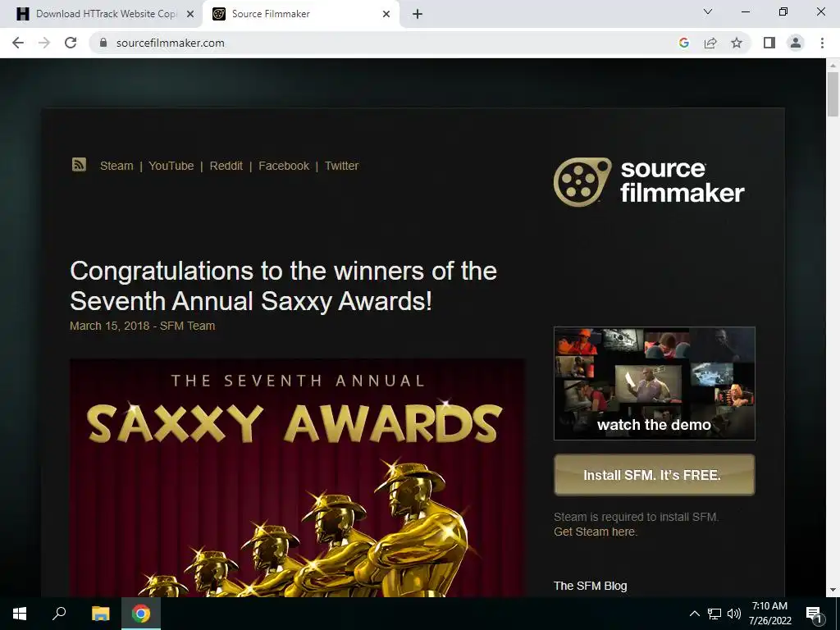The width and height of the screenshot is (840, 630).
Task: Play the watch the demo video thumbnail
Action: coord(654,384)
